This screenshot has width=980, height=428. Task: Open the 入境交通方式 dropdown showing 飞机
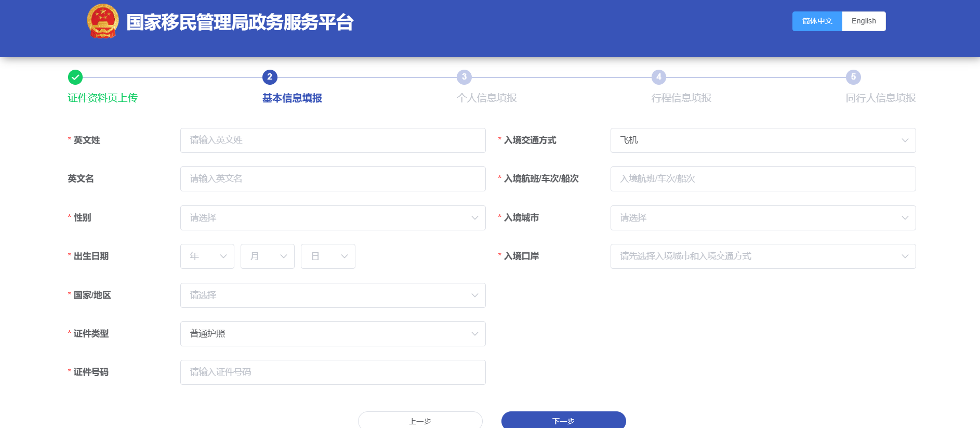click(x=763, y=140)
